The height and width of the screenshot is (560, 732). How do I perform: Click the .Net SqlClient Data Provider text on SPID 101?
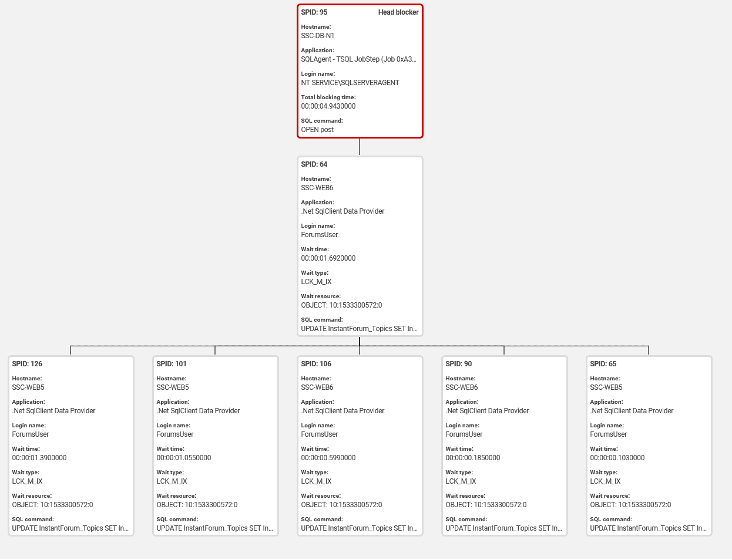tap(199, 410)
